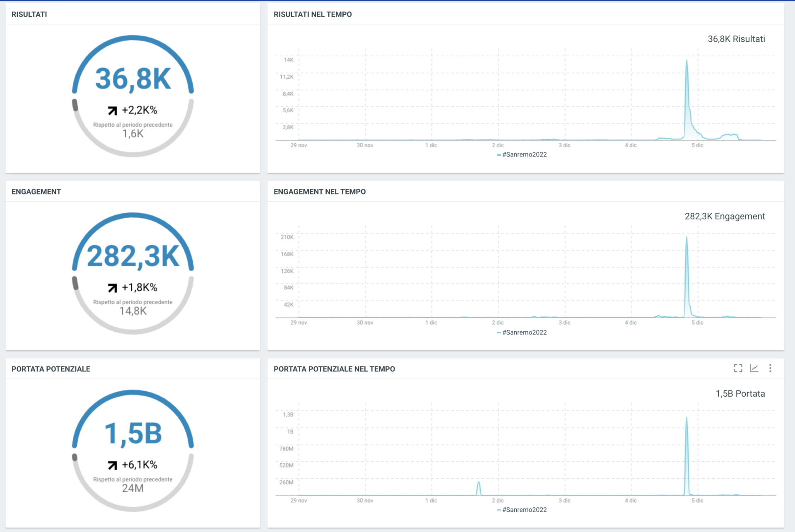Click the 2 dic label in Portata chart
This screenshot has width=795, height=532.
coord(498,501)
